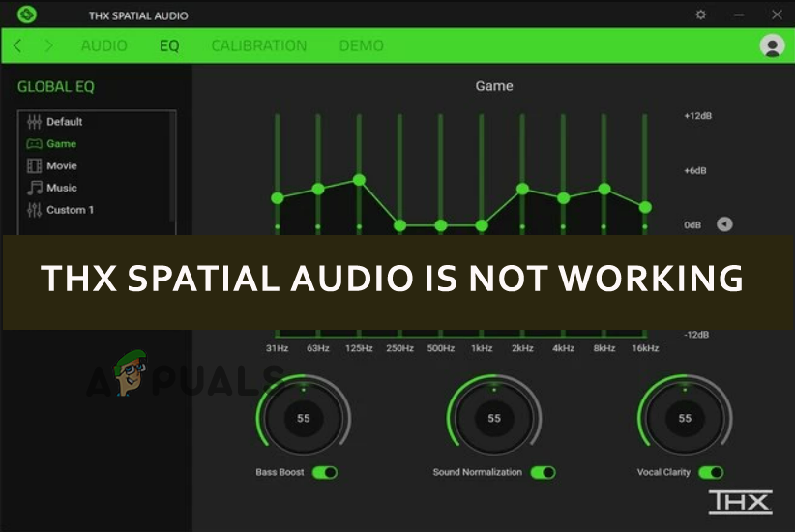Viewport: 795px width, 532px height.
Task: Click the 1kHz band slider handle
Action: [x=482, y=225]
